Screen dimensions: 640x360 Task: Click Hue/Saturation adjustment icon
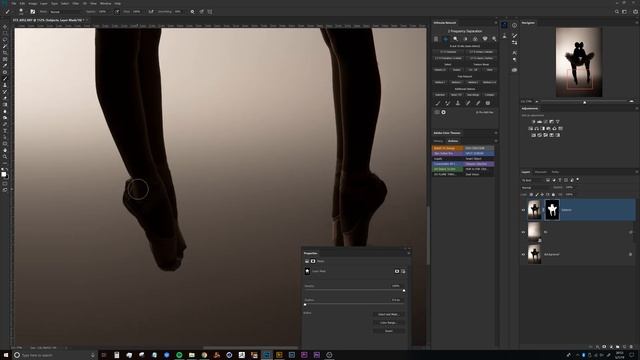point(531,128)
